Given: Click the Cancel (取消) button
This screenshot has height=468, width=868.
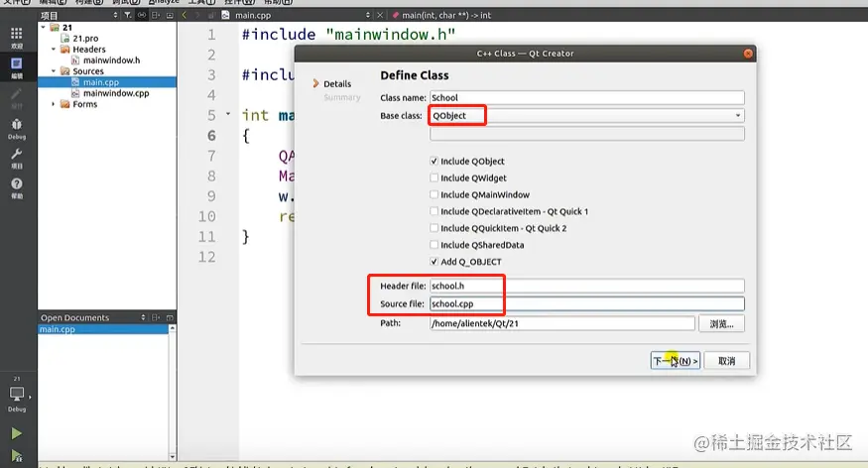Looking at the screenshot, I should tap(726, 361).
